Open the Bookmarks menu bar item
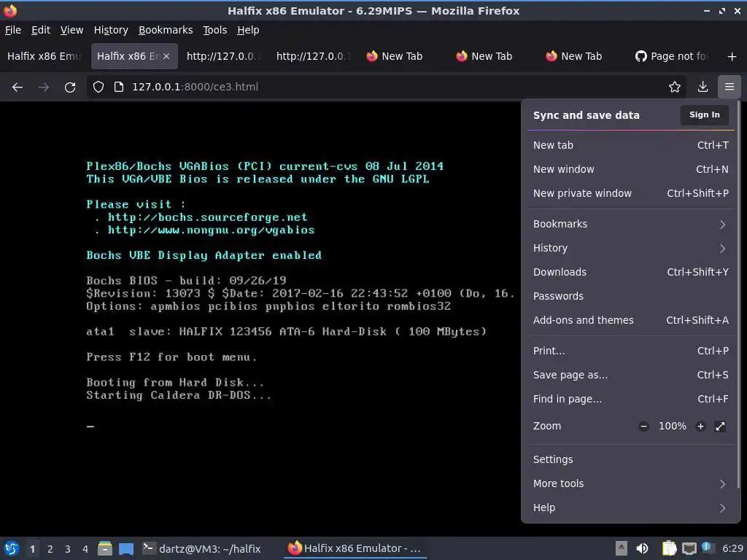Image resolution: width=747 pixels, height=560 pixels. click(x=166, y=30)
